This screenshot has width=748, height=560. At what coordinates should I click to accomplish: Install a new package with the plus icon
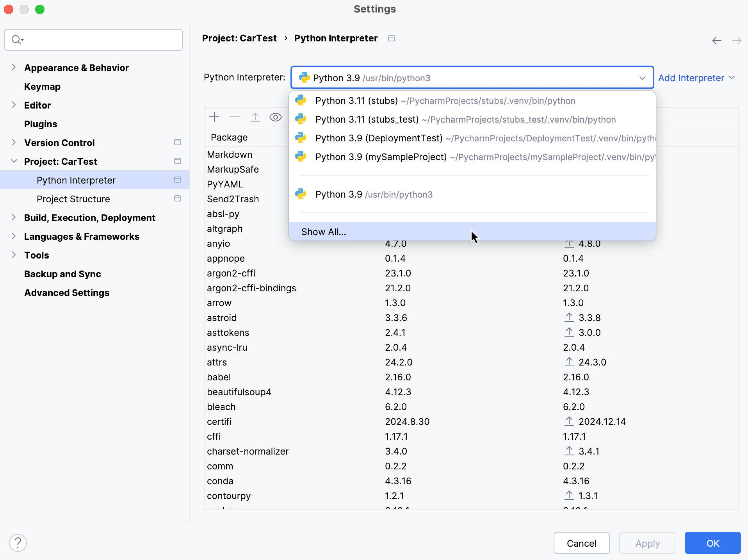[215, 117]
